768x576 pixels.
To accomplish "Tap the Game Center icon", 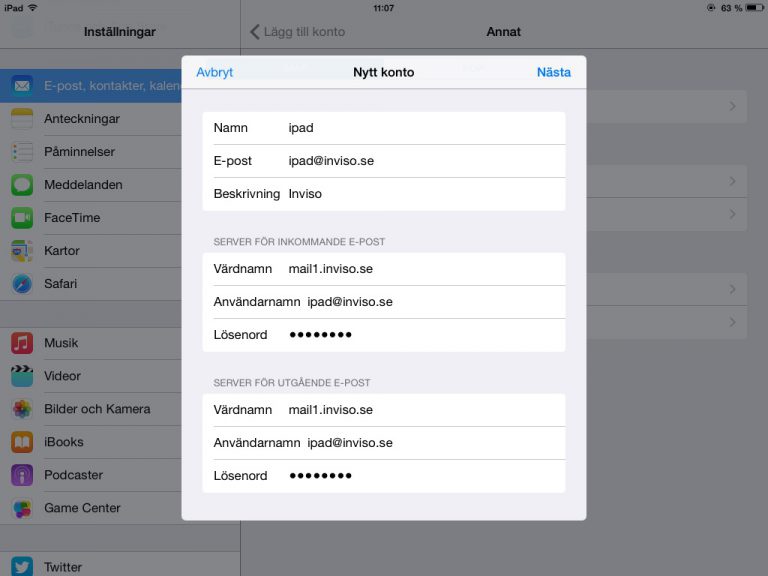I will 22,508.
